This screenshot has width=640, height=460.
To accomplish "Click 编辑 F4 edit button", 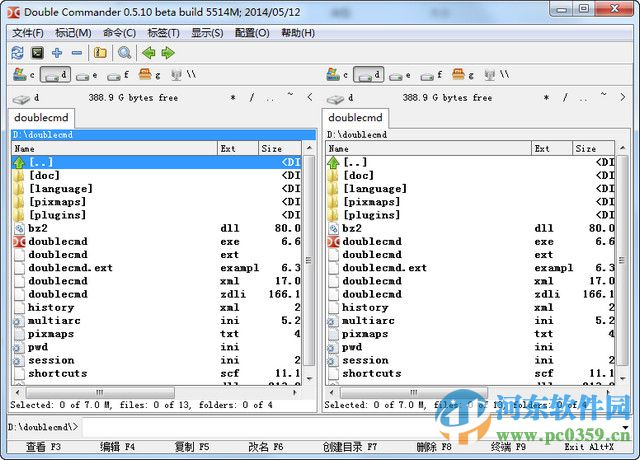I will tap(118, 447).
